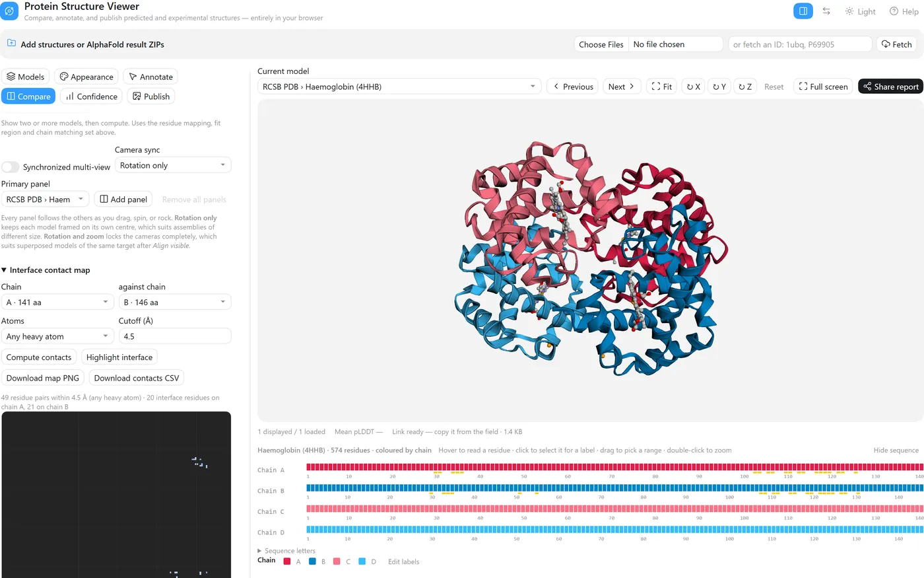Click the Choose Files button

point(601,44)
